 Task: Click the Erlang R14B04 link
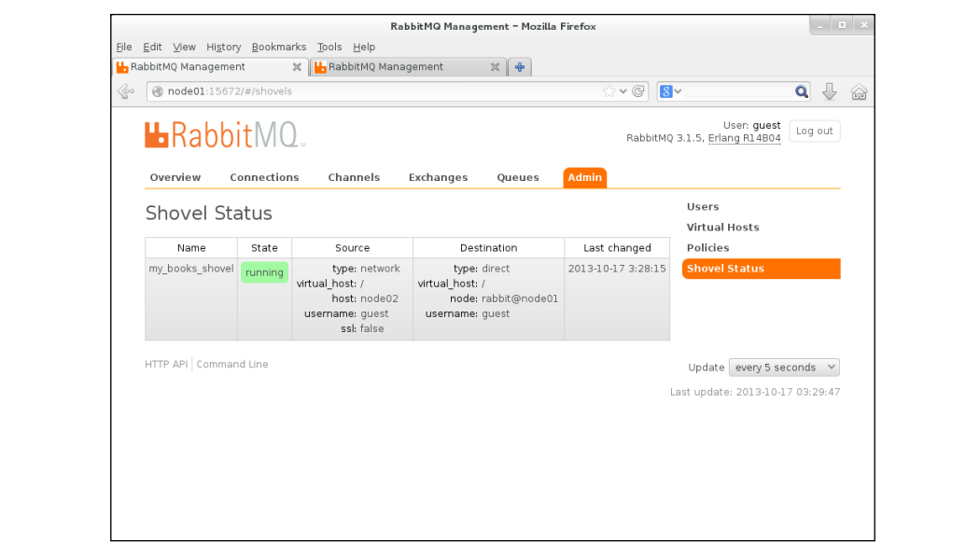tap(744, 139)
